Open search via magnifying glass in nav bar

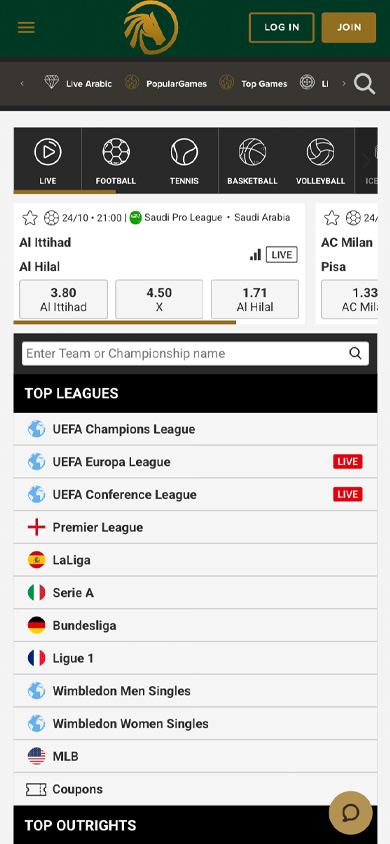(x=364, y=84)
